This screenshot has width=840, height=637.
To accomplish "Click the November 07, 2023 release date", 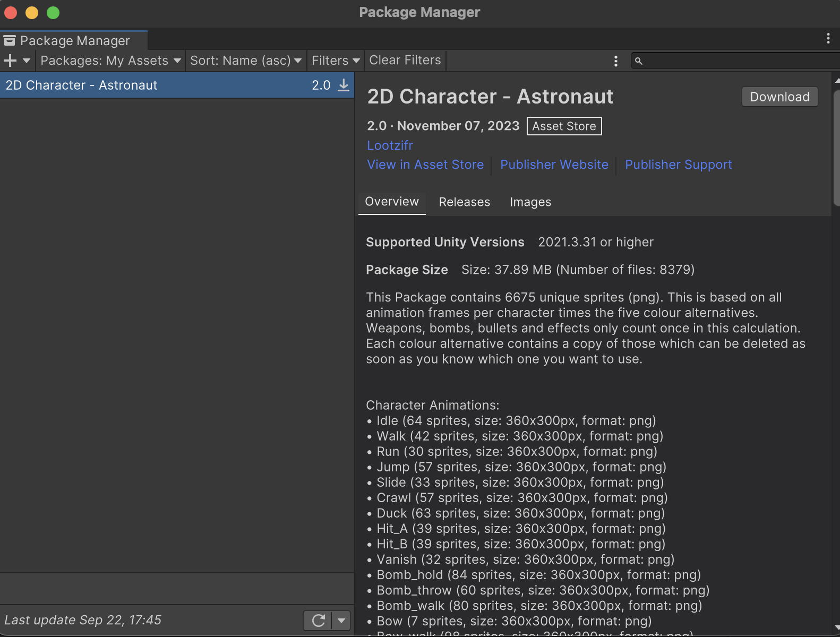I will pos(458,126).
